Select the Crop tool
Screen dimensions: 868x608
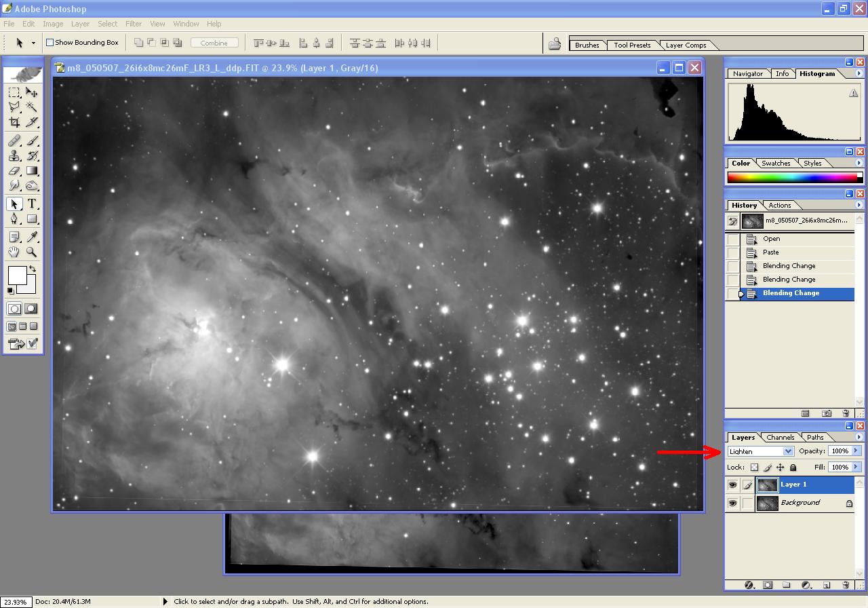pos(14,122)
